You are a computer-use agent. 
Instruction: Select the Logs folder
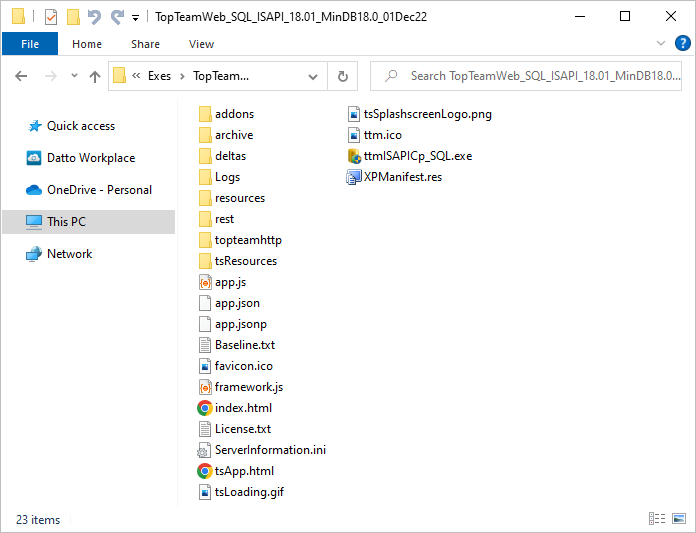[x=219, y=177]
